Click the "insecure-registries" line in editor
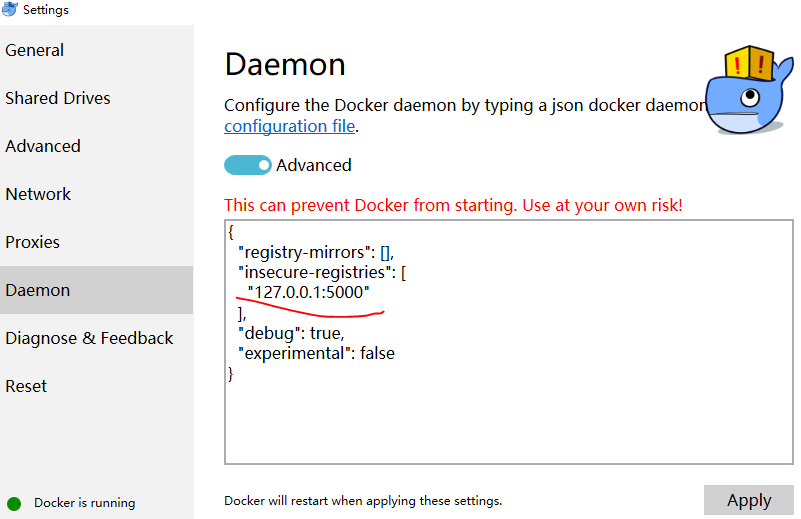 [322, 272]
